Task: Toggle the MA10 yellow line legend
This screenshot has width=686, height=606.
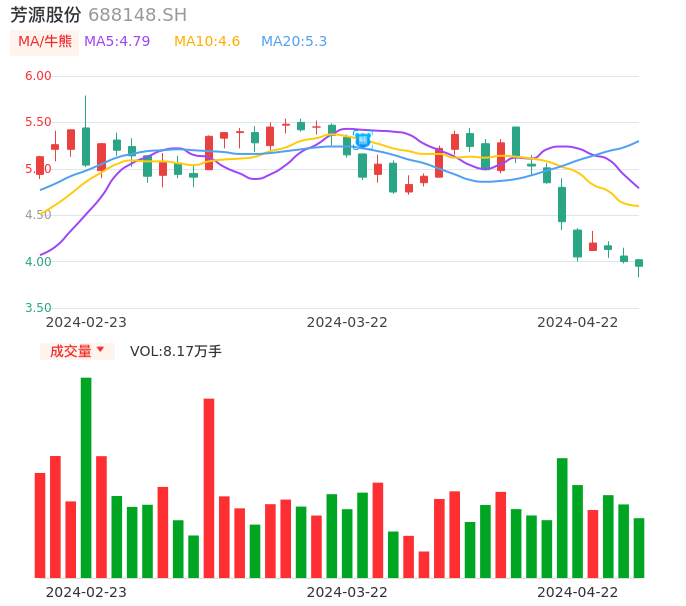Action: 207,42
